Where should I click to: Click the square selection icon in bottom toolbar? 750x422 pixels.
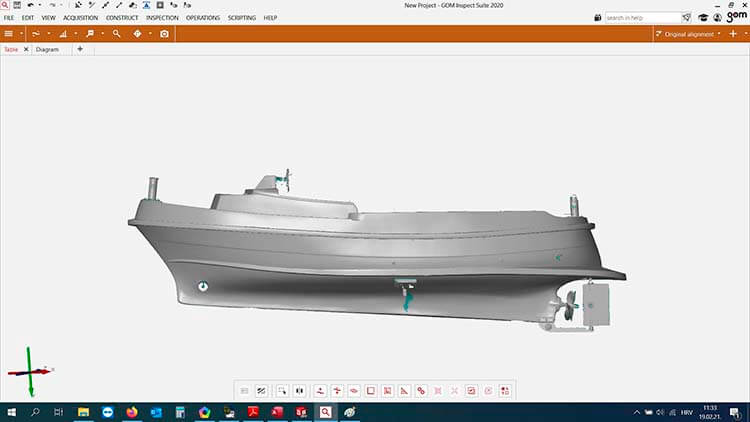370,390
